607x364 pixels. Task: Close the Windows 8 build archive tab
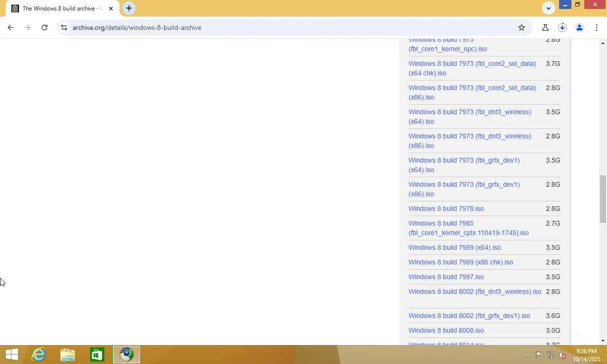tap(111, 9)
